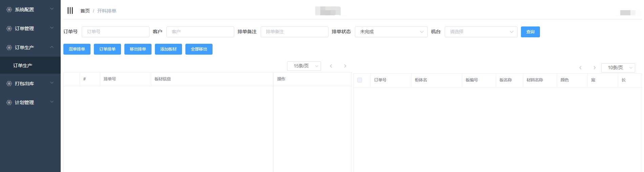Click the 首页 breadcrumb link
The image size is (644, 172).
pos(85,11)
